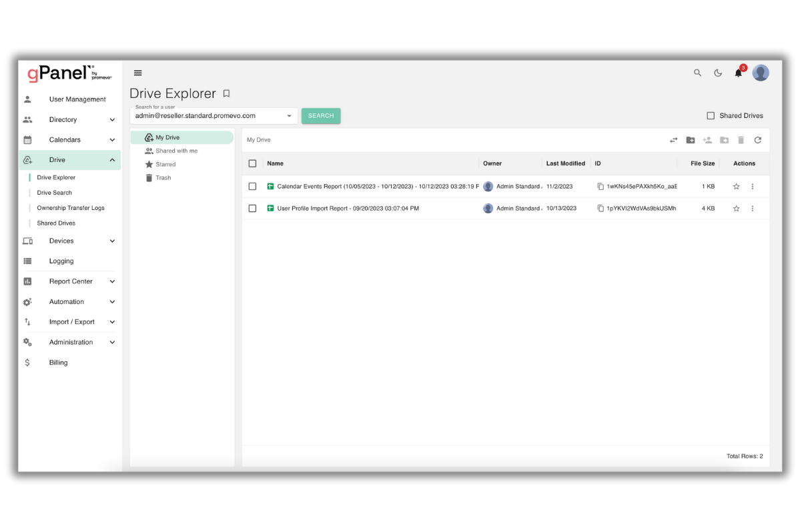Click Total Rows: 2 footer text

[x=745, y=457]
